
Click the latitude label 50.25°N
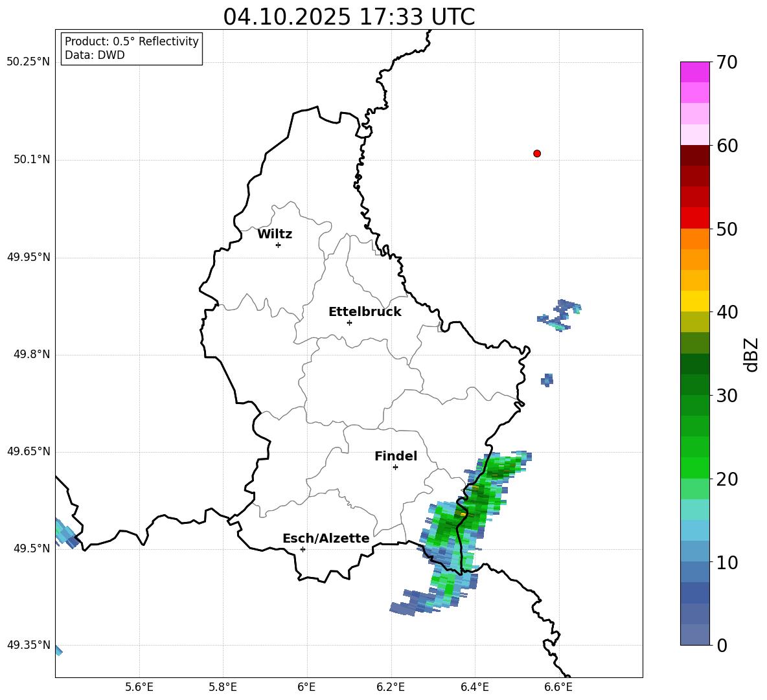[29, 62]
